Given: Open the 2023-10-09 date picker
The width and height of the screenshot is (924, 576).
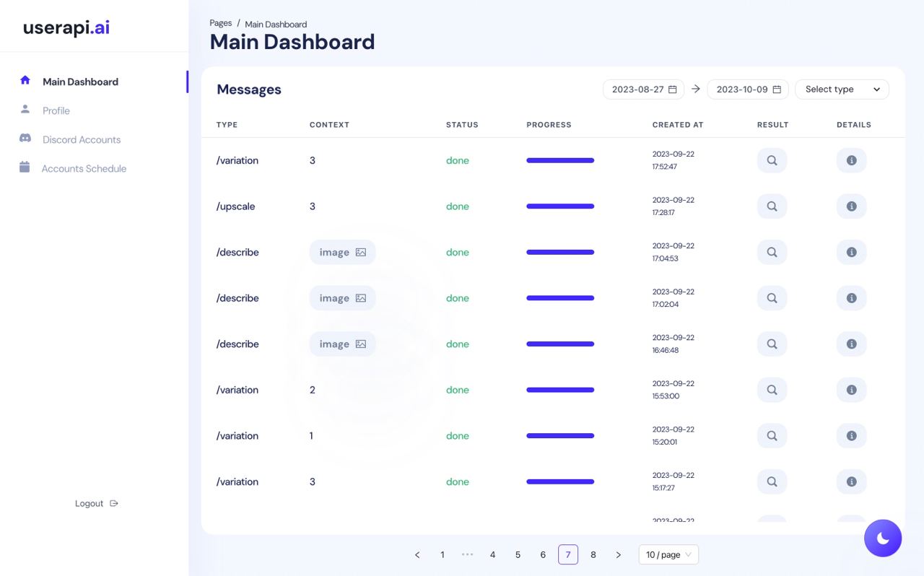Looking at the screenshot, I should (x=747, y=89).
